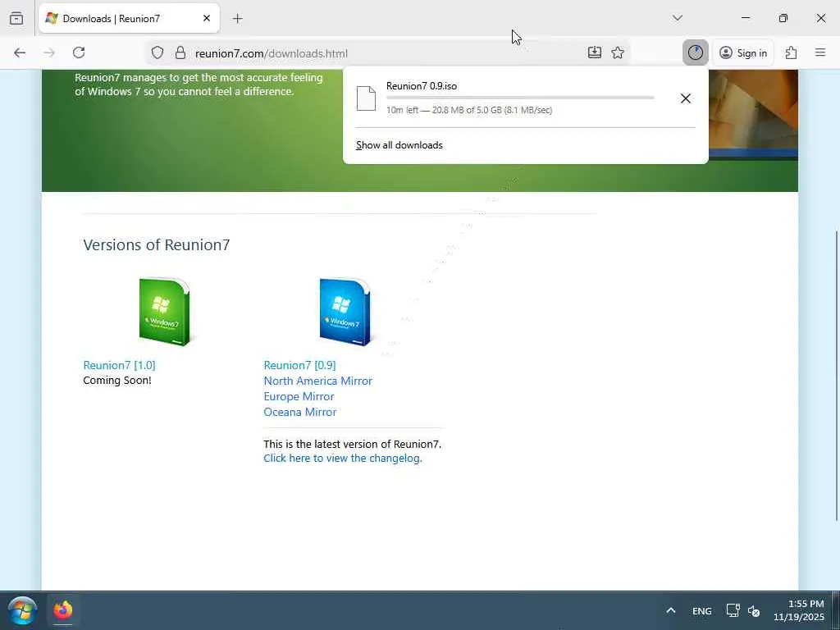Click the forward navigation arrow
The image size is (840, 630).
tap(49, 52)
